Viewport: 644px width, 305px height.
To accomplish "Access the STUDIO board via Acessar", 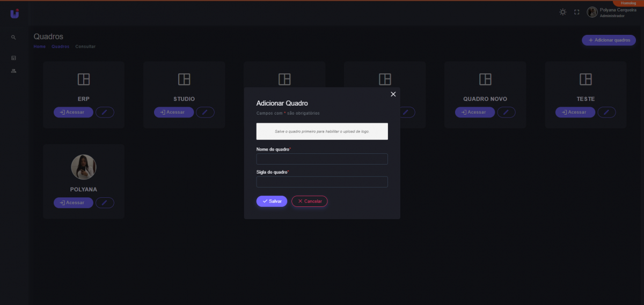I will click(174, 112).
